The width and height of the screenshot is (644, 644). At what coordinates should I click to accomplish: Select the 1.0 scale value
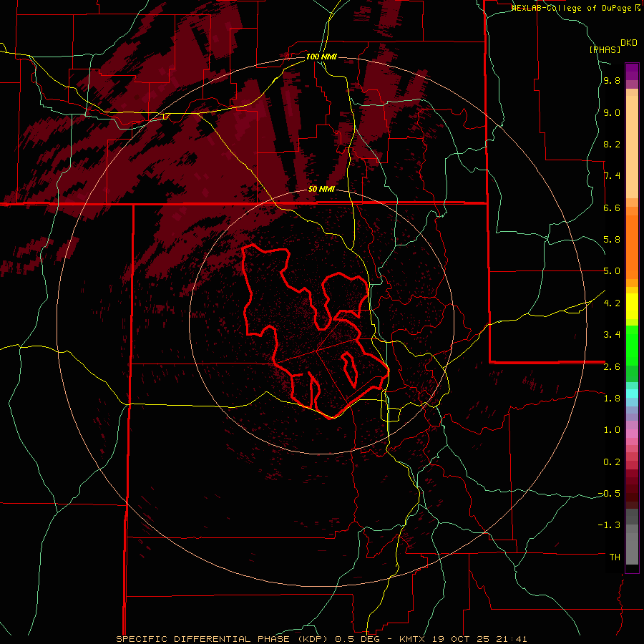(x=612, y=430)
